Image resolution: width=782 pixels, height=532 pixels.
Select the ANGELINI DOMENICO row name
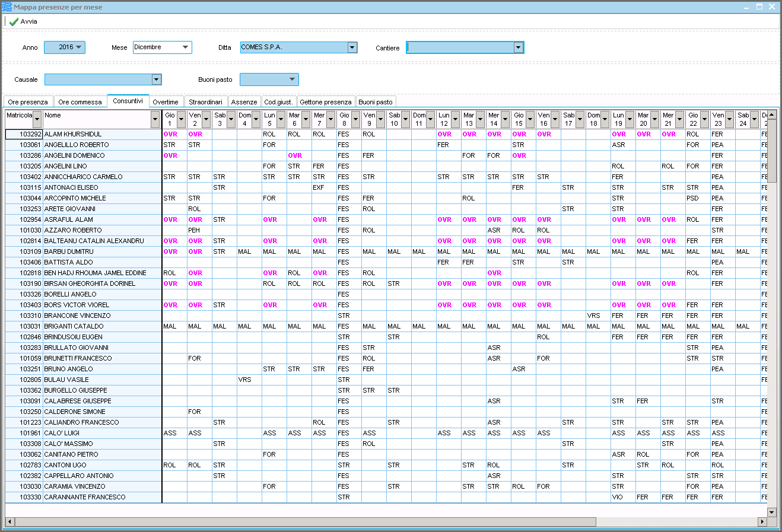102,155
